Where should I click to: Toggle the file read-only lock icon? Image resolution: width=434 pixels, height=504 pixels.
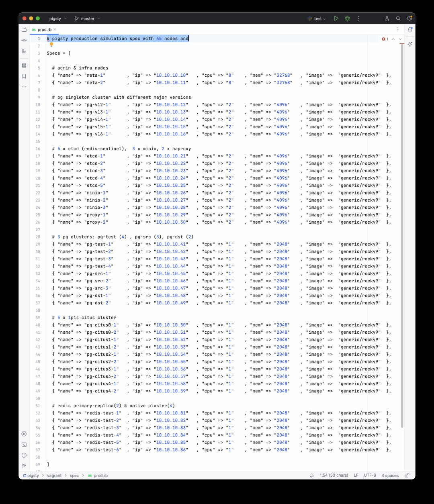click(407, 475)
